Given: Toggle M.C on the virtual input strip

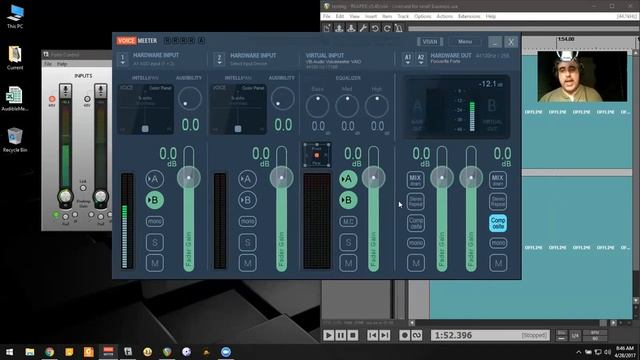Looking at the screenshot, I should [348, 221].
